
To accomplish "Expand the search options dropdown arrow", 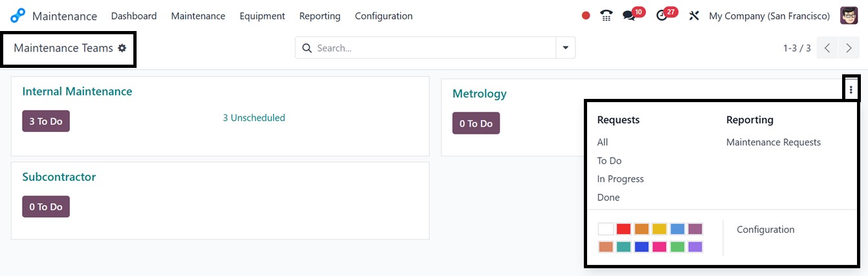I will pos(566,48).
